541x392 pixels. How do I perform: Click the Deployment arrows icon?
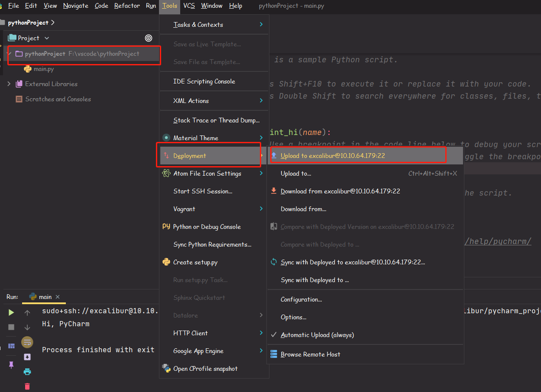pos(166,156)
